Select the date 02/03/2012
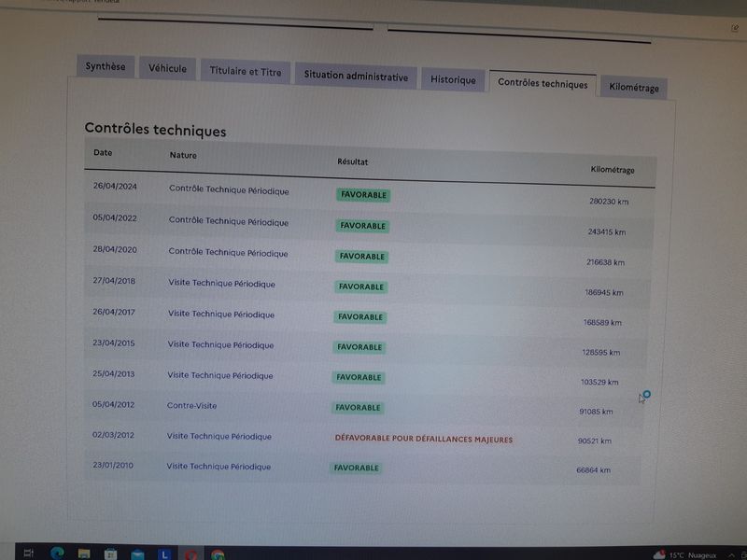The width and height of the screenshot is (747, 560). (113, 435)
